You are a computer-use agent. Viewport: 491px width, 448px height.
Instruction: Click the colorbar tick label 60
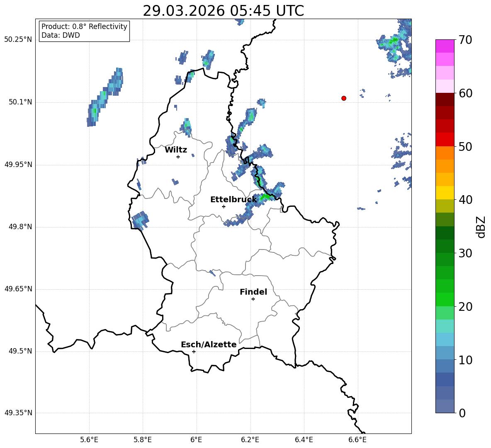[465, 93]
